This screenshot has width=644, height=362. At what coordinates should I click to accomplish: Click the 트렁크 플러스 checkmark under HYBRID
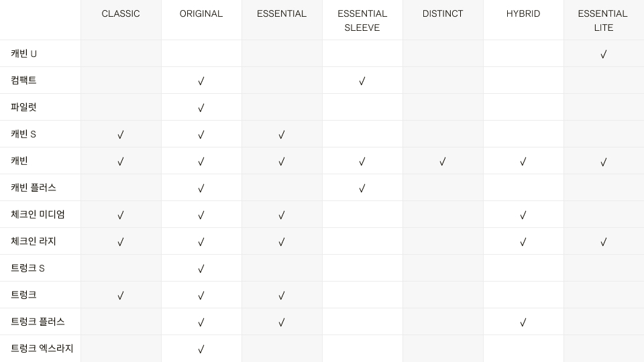click(523, 322)
